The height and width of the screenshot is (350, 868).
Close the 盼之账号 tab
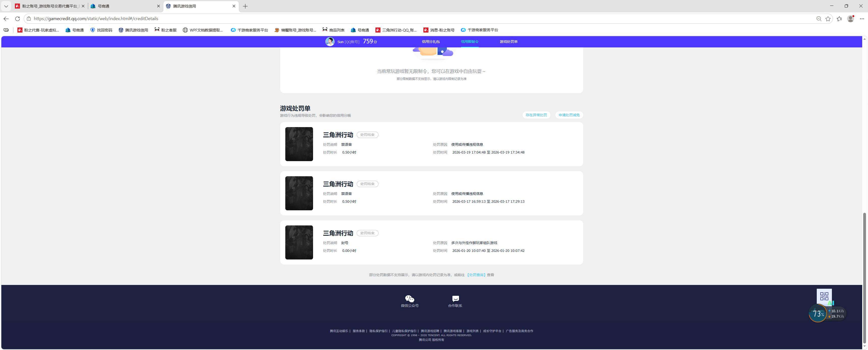pyautogui.click(x=83, y=6)
